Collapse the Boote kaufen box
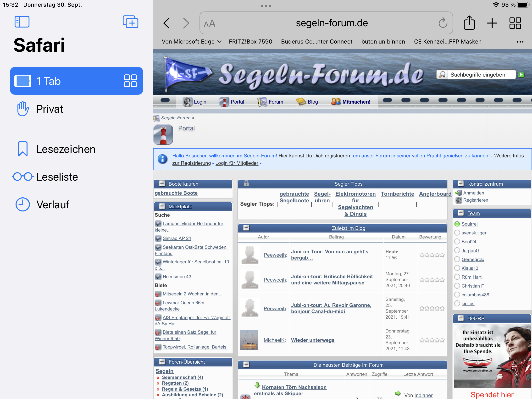Image resolution: width=532 pixels, height=399 pixels. [x=162, y=184]
